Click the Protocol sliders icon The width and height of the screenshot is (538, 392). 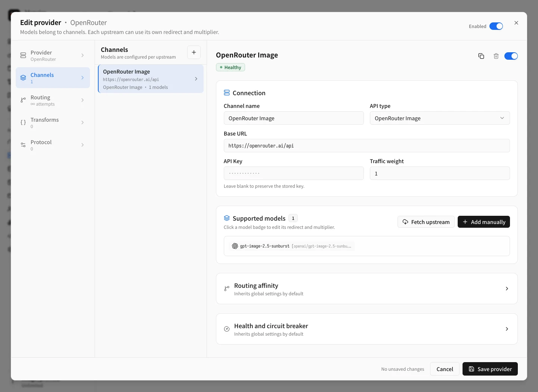pos(23,145)
